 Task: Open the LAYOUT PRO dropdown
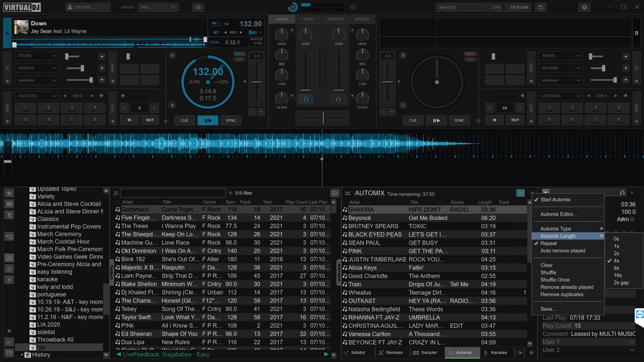(158, 7)
